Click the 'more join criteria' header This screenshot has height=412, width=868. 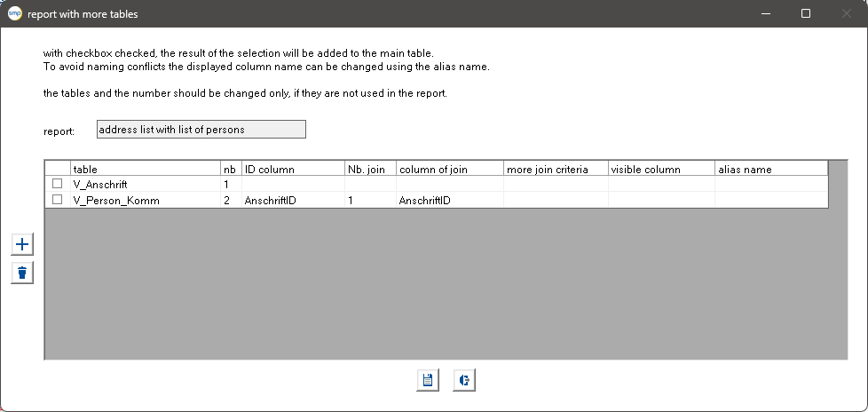[x=556, y=169]
